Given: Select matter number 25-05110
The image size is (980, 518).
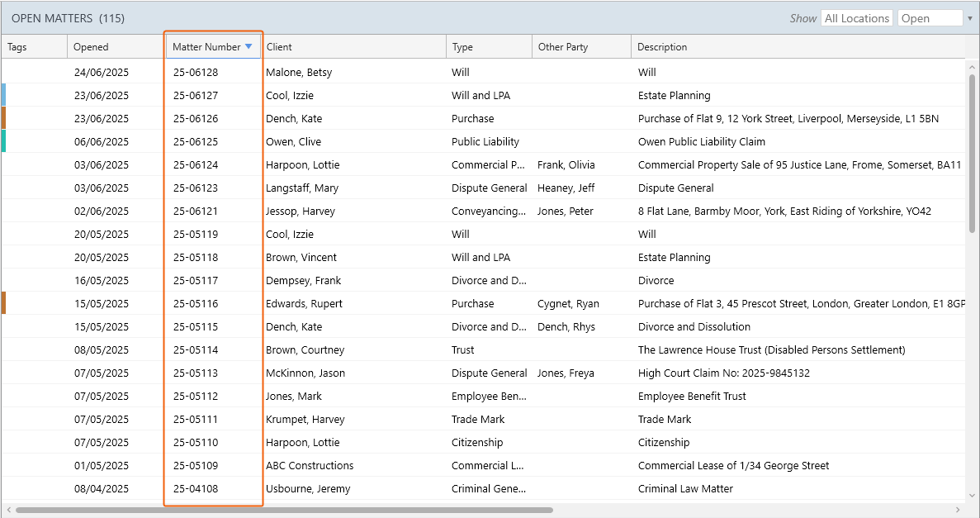Looking at the screenshot, I should click(196, 442).
